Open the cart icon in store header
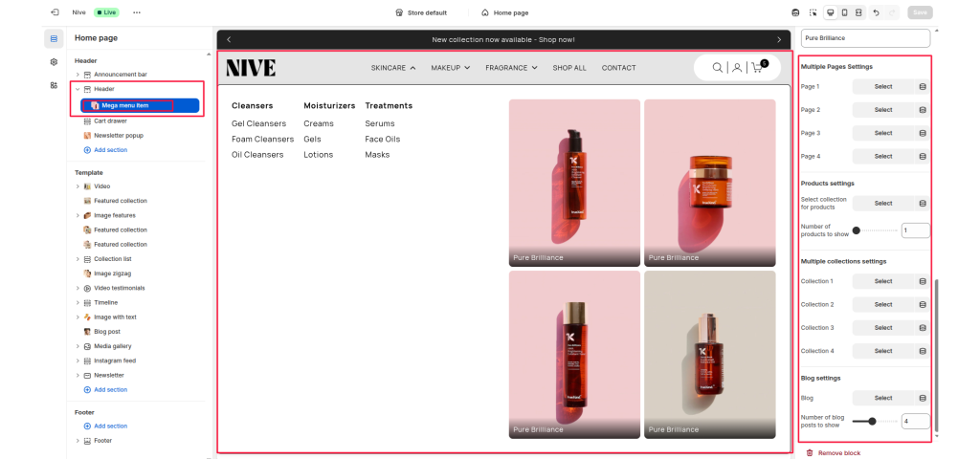The image size is (980, 459). [x=757, y=68]
